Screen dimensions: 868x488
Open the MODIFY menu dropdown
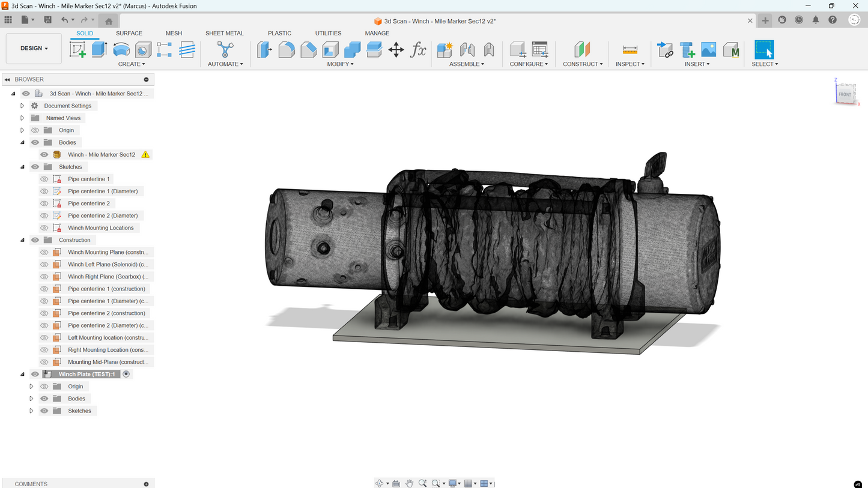(340, 64)
